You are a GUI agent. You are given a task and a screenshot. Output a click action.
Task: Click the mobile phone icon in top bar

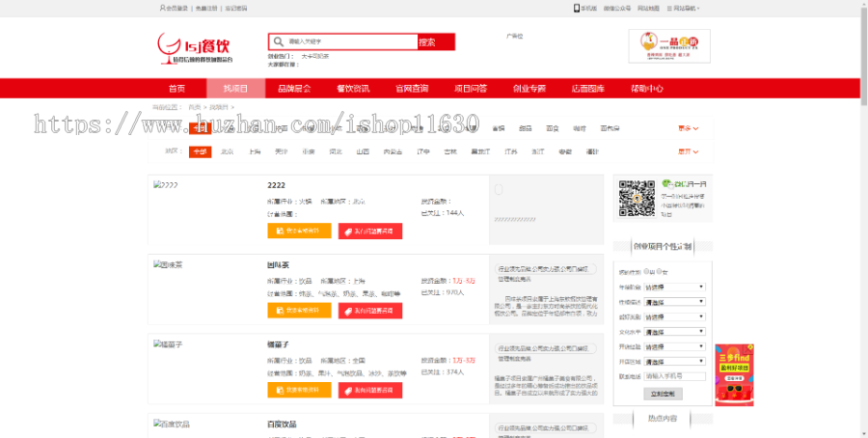(578, 8)
